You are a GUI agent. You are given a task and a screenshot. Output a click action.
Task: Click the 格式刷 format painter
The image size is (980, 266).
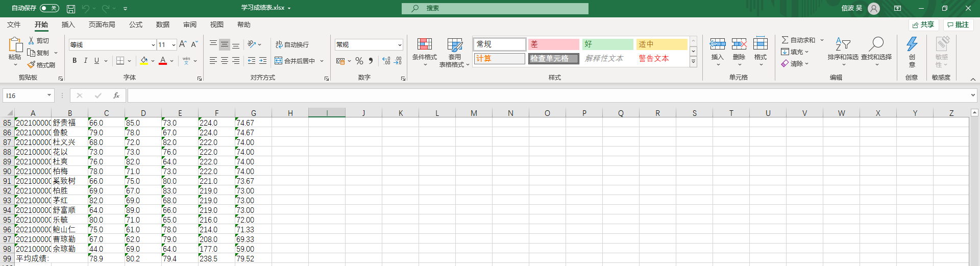(x=41, y=65)
